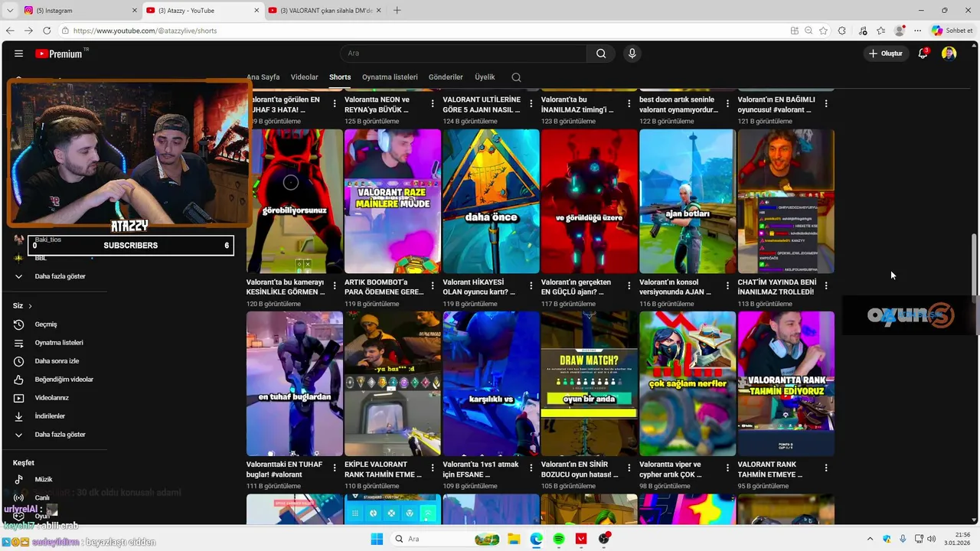This screenshot has width=980, height=551.
Task: Open options menu for Valorant HİKAYESİ short
Action: coord(531,285)
